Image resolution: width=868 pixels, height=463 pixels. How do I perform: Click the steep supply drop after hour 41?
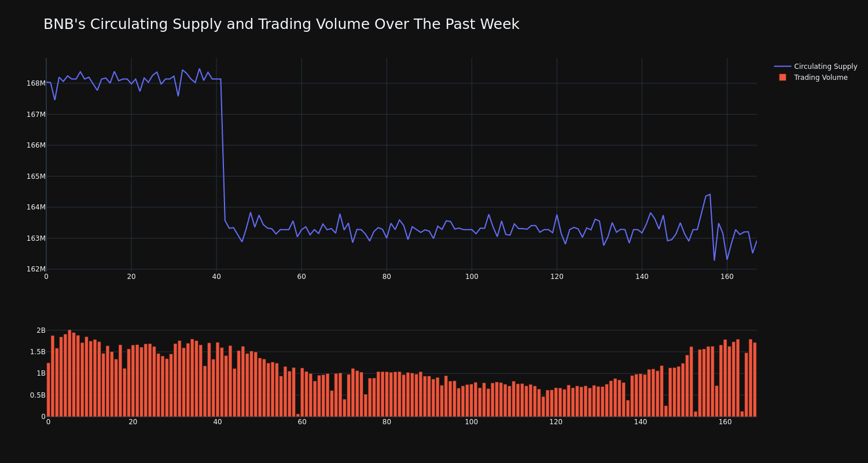point(223,149)
